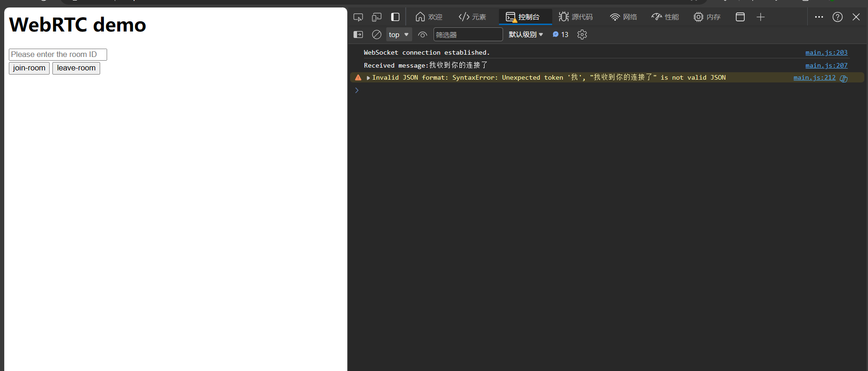Open the 默认级别 log levels dropdown
Viewport: 868px width, 371px height.
526,35
